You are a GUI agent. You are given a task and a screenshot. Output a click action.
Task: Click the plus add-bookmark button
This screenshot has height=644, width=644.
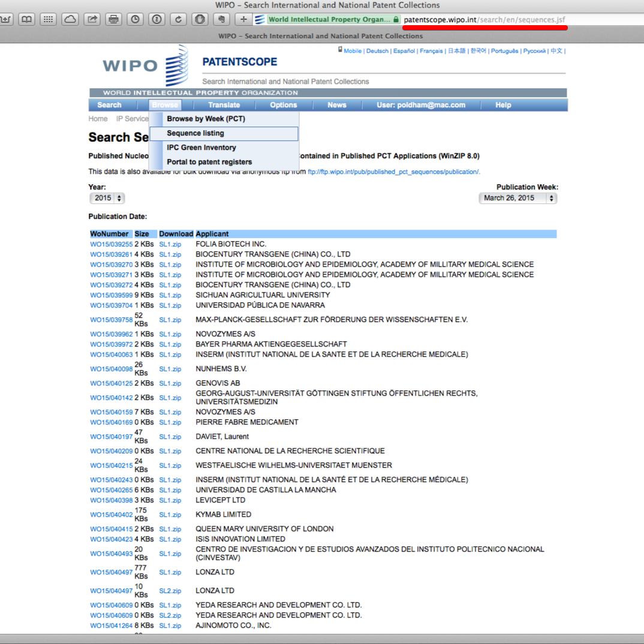coord(243,19)
